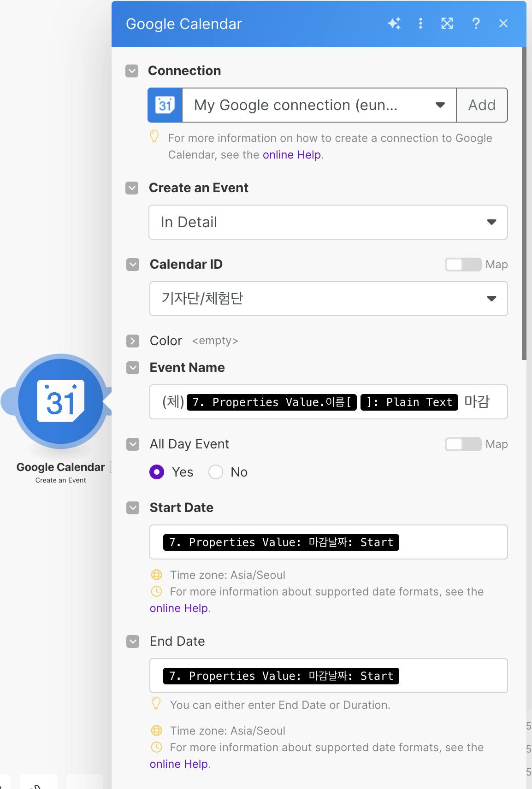The image size is (532, 789).
Task: Toggle the Calendar ID Map switch
Action: click(x=462, y=265)
